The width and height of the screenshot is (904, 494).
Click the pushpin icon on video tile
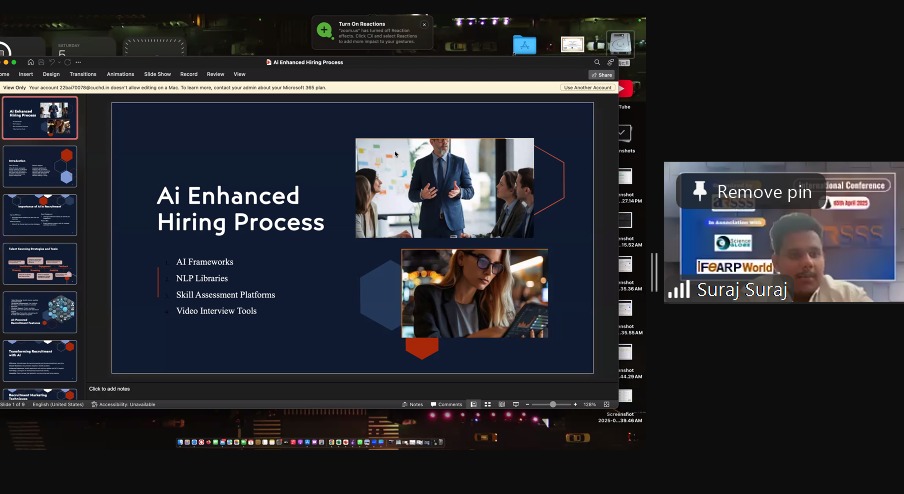(x=700, y=191)
